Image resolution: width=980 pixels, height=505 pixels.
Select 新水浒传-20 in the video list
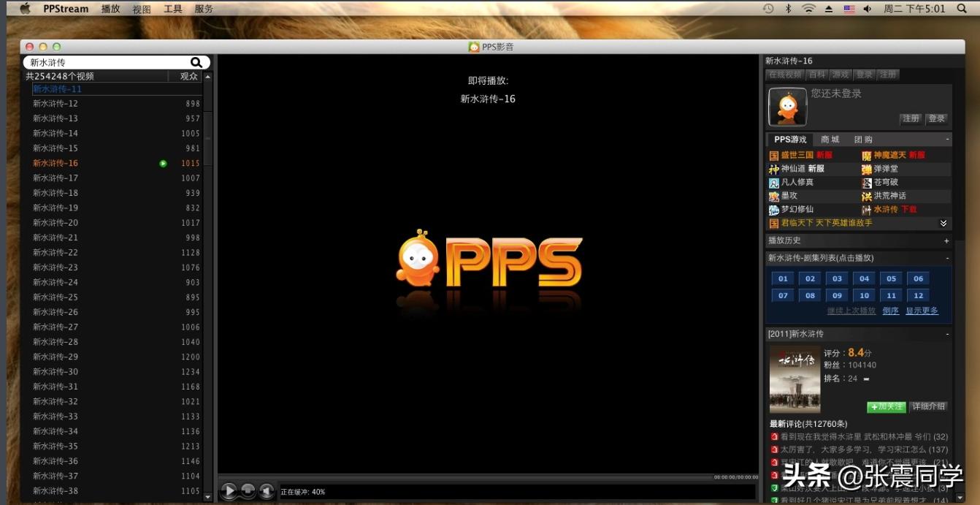(x=117, y=223)
